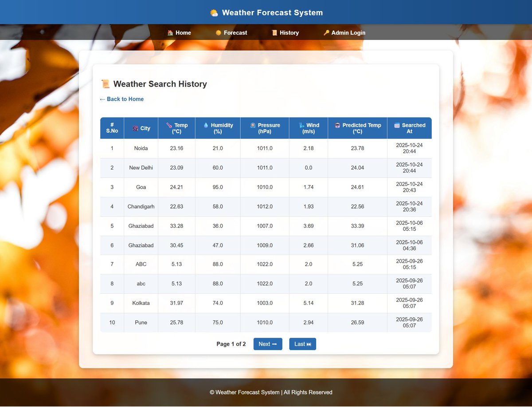Click the house icon next to Home
The width and height of the screenshot is (532, 407).
pyautogui.click(x=170, y=33)
